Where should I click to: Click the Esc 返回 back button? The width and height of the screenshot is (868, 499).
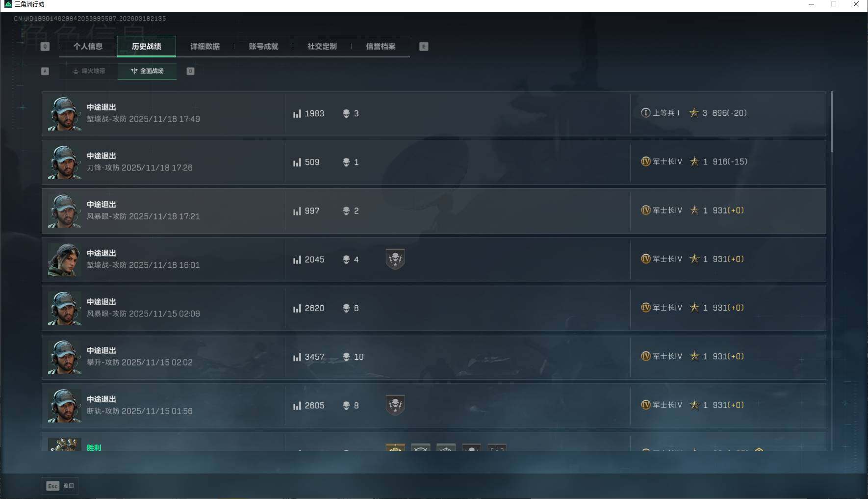60,486
